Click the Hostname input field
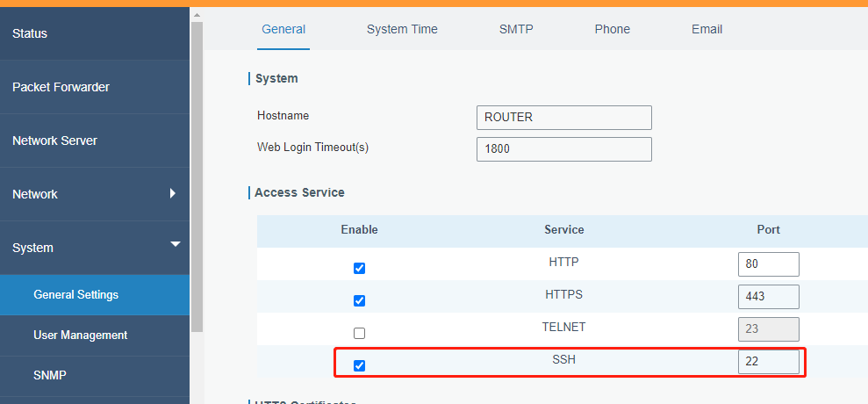Screen dimensions: 868x404 (563, 118)
